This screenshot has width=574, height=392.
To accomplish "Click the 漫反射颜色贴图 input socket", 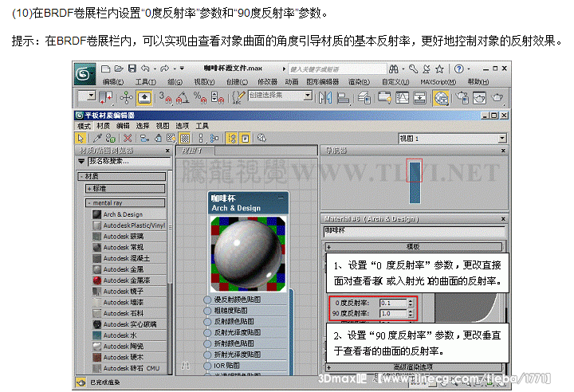I will click(x=207, y=300).
